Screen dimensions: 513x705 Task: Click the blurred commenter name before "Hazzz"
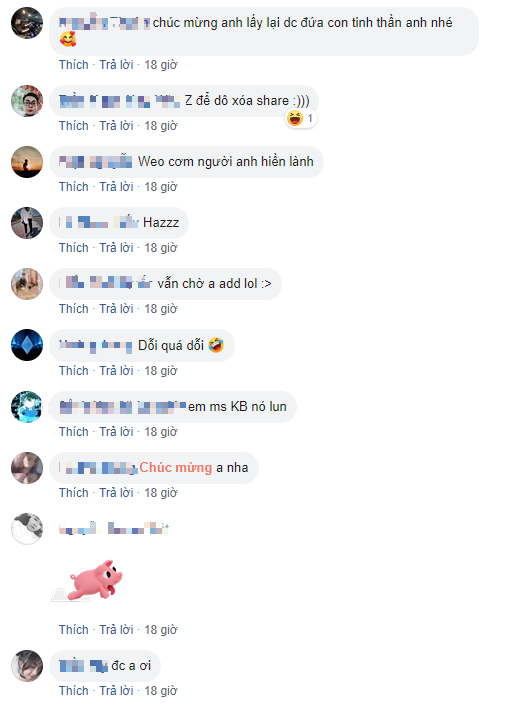(x=98, y=222)
